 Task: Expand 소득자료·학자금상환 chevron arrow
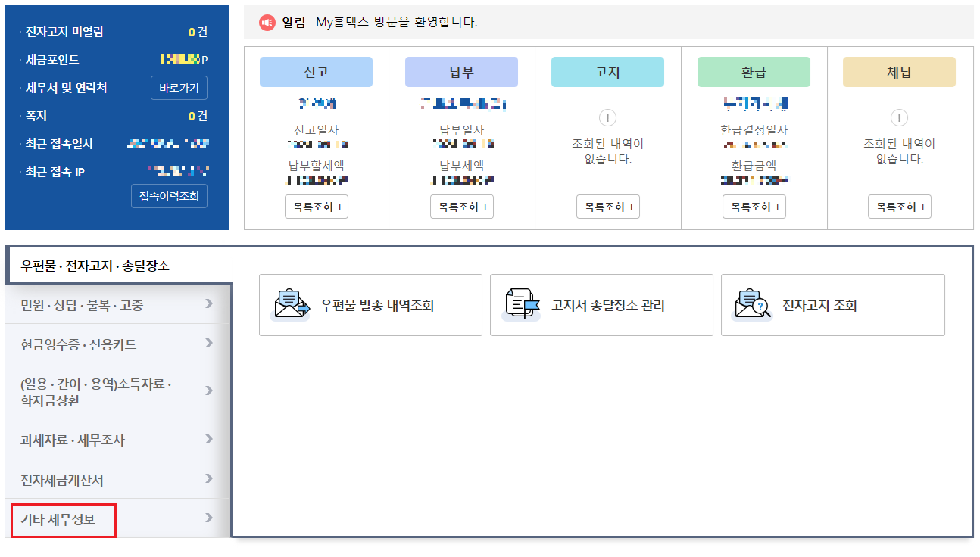pyautogui.click(x=209, y=391)
